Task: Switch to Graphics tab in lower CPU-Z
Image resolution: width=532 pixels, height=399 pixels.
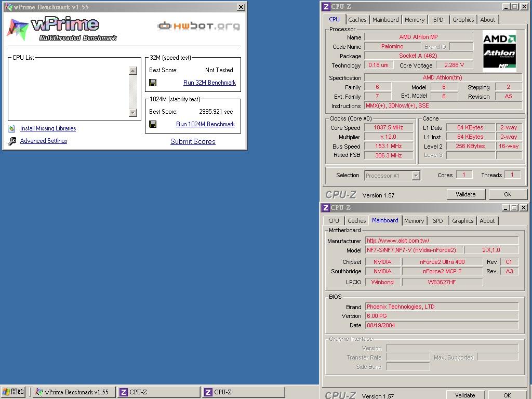Action: pos(462,220)
